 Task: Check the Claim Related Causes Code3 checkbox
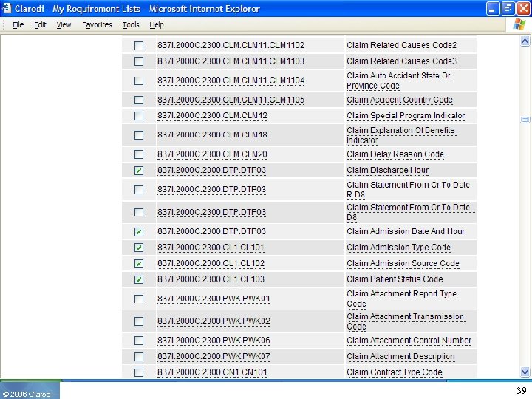(139, 61)
